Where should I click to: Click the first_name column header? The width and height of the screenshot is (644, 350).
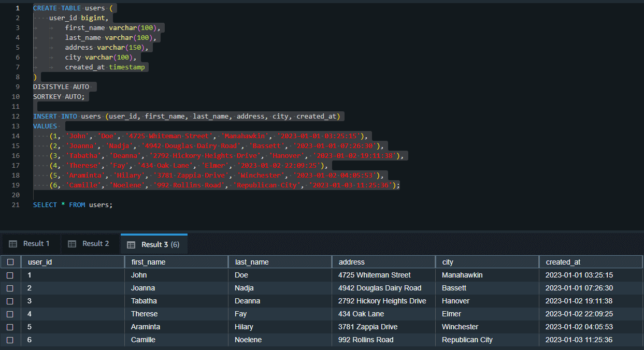[x=148, y=262]
